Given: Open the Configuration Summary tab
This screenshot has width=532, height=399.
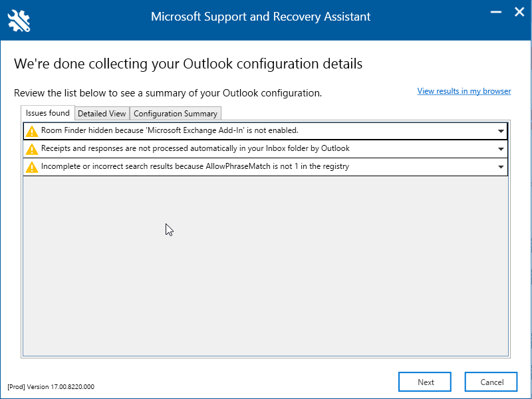Looking at the screenshot, I should coord(176,114).
